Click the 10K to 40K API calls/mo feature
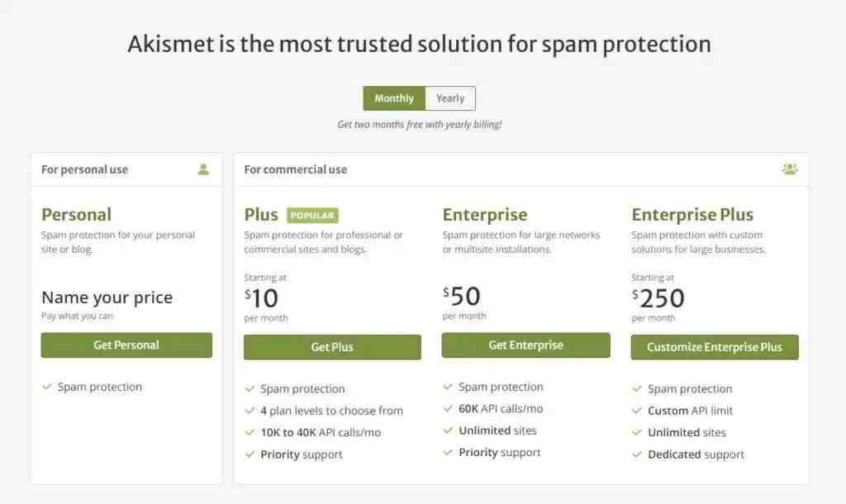The height and width of the screenshot is (504, 846). coord(321,433)
